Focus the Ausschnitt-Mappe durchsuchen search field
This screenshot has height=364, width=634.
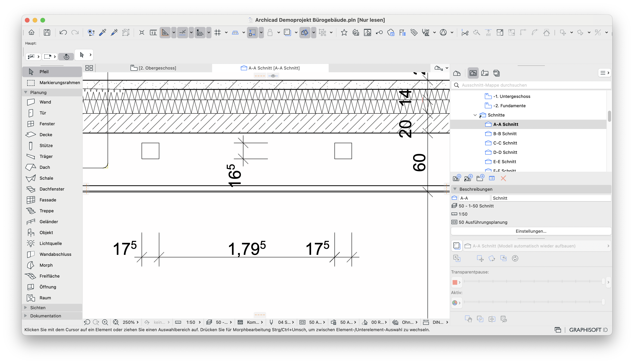point(531,85)
